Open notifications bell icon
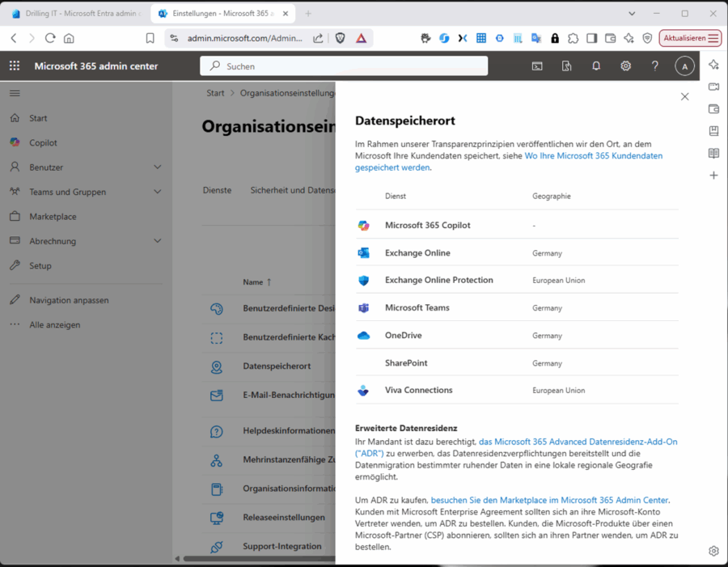 click(x=596, y=66)
